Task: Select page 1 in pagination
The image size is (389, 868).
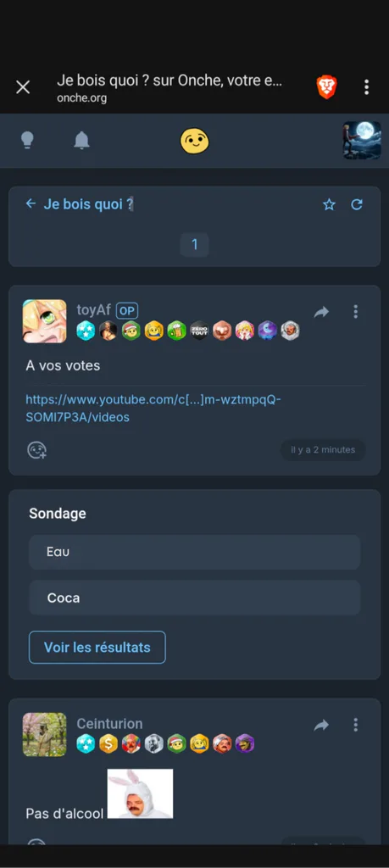Action: (x=195, y=245)
